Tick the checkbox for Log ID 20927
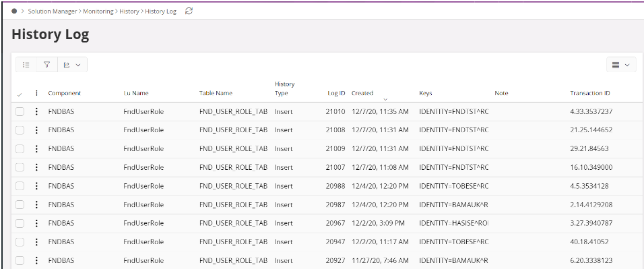This screenshot has width=644, height=269. (x=20, y=260)
